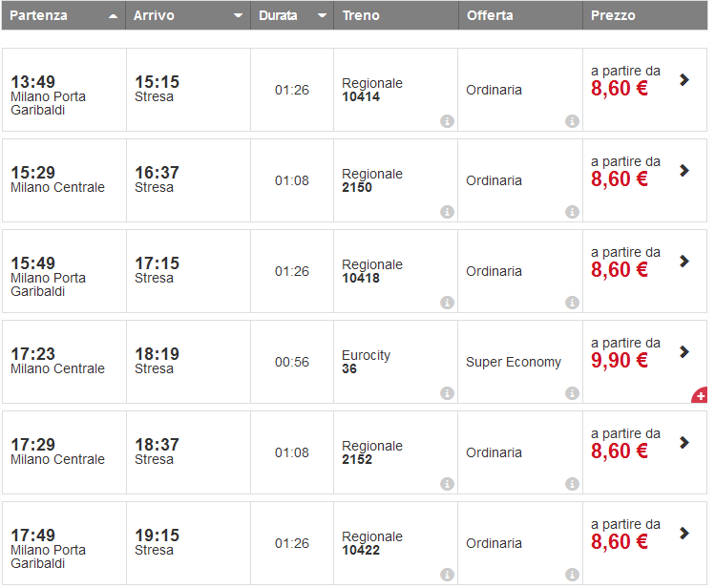
Task: Open offer info for the 13:49 train
Action: 572,121
